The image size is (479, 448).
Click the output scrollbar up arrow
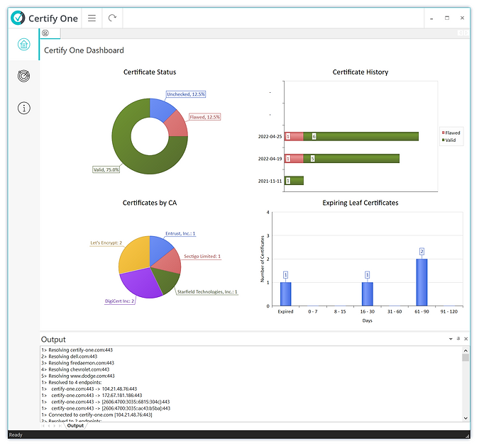click(x=466, y=351)
